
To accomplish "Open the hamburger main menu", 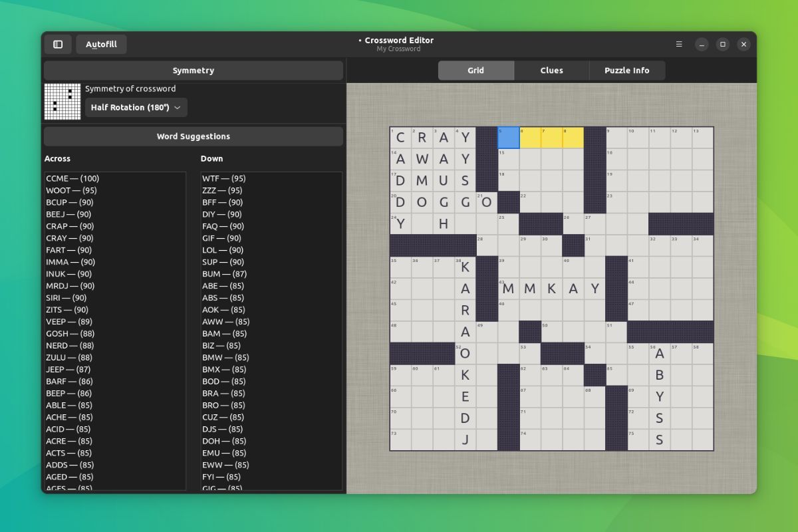I will [678, 44].
